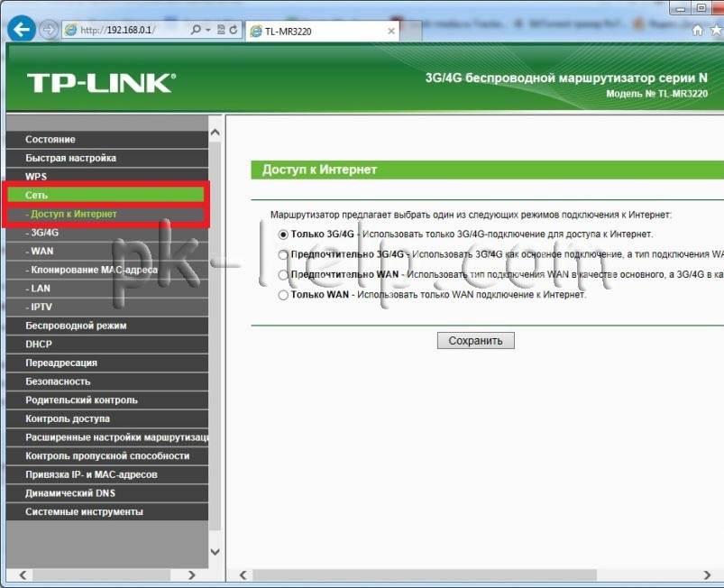Open the "Доступ к Интернет" submenu item
The width and height of the screenshot is (724, 588).
pyautogui.click(x=106, y=214)
